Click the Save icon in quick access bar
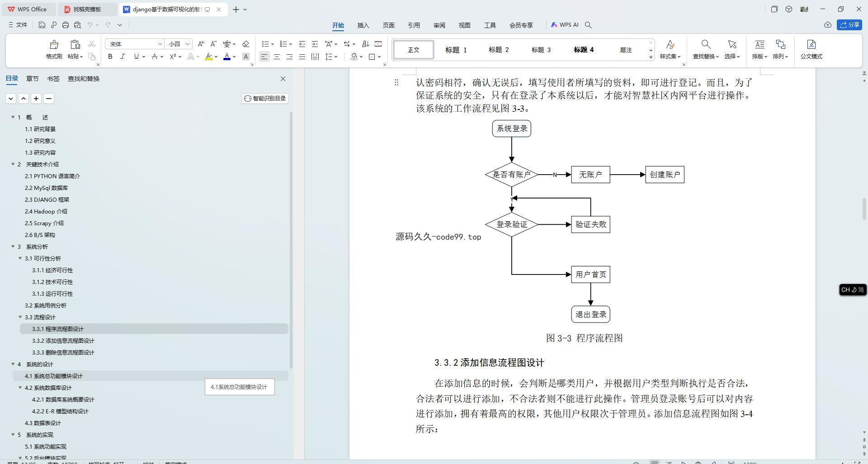 point(42,25)
